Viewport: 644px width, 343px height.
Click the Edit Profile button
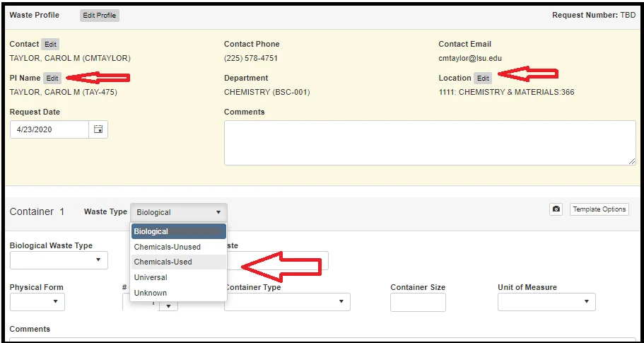coord(99,16)
